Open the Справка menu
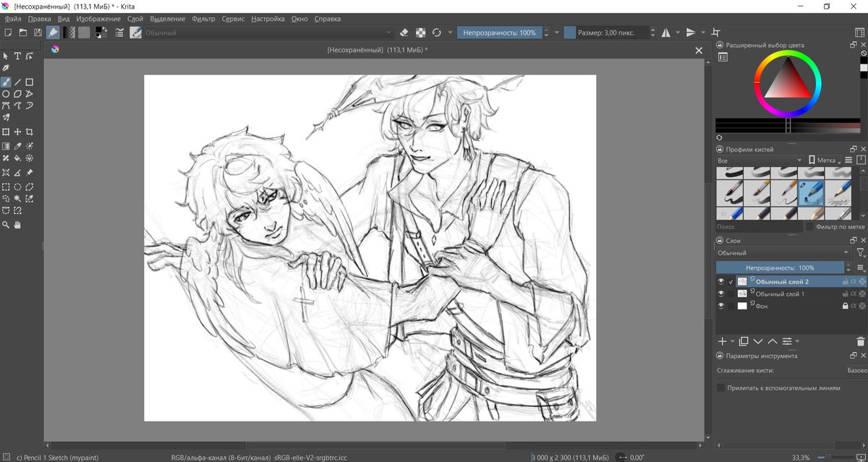Screen dimensions: 868x462 click(x=328, y=19)
